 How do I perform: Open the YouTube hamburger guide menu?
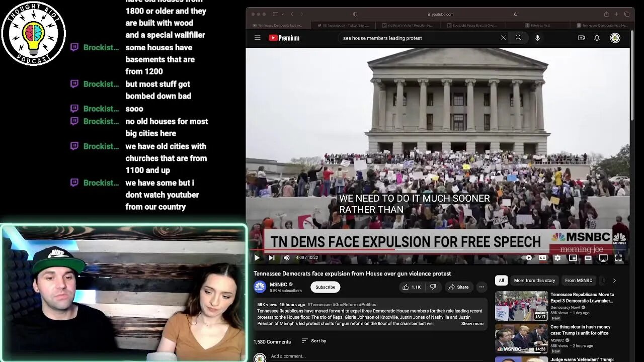[x=257, y=38]
